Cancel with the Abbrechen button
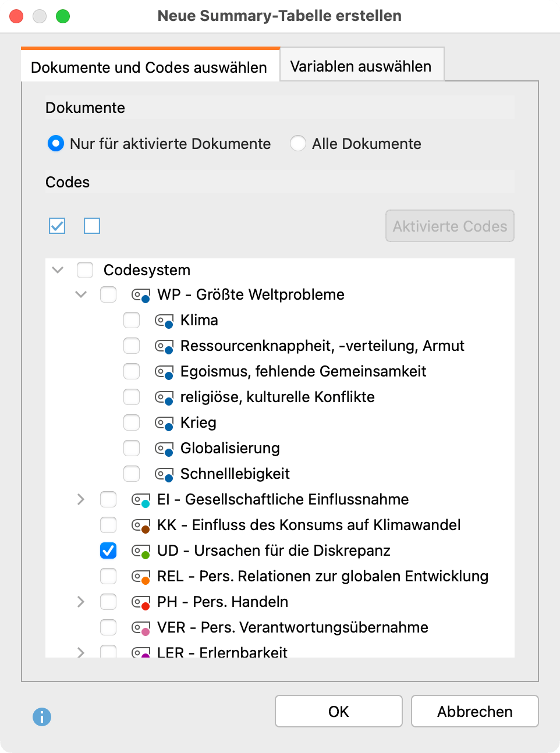 475,711
